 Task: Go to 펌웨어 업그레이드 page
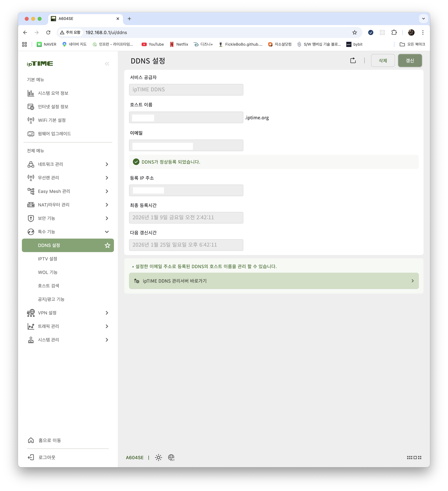(x=54, y=133)
